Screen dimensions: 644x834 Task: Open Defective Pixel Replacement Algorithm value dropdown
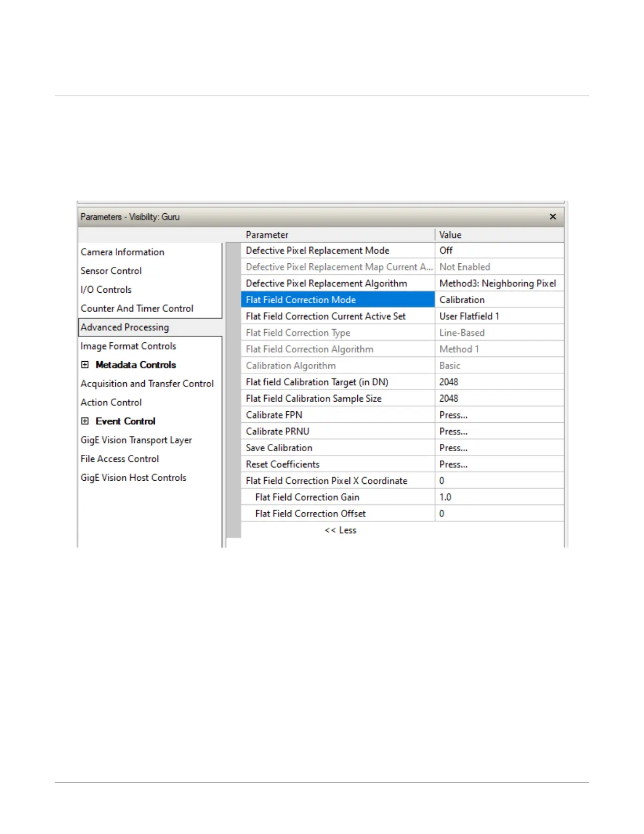click(x=499, y=283)
